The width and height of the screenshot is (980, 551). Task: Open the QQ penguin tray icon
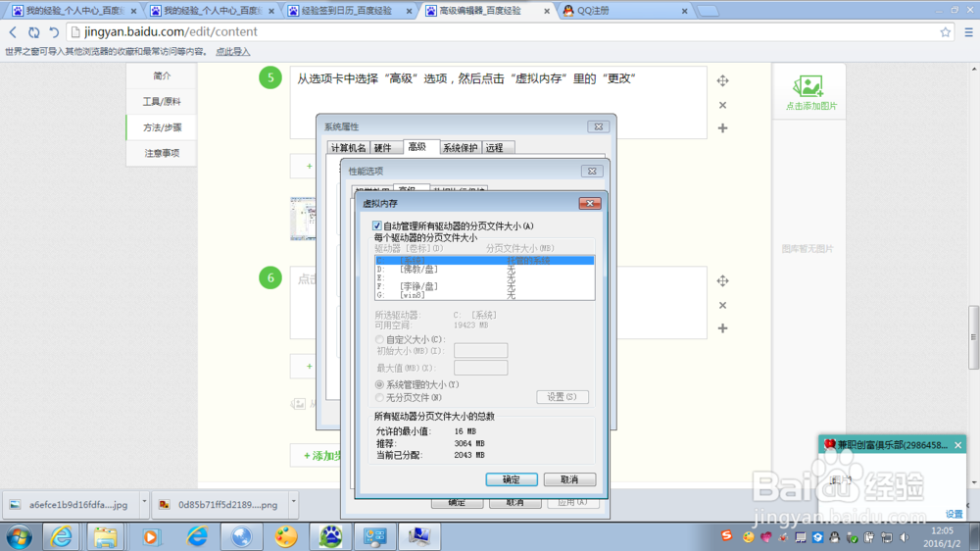(x=834, y=536)
